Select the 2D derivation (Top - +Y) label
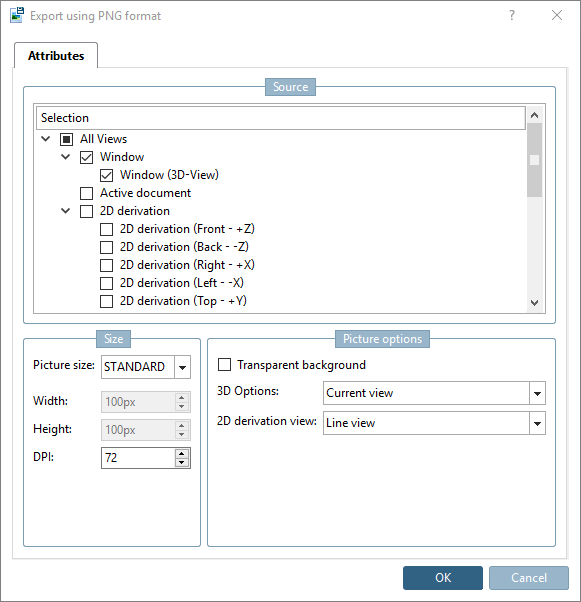 183,301
